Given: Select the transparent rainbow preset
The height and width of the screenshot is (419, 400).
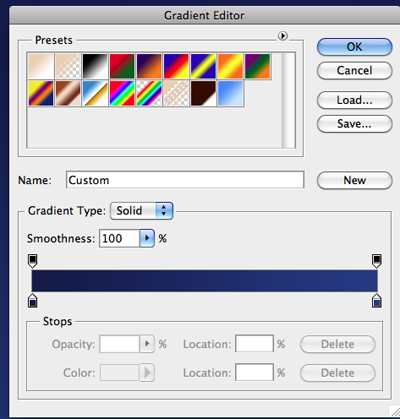Looking at the screenshot, I should point(149,93).
